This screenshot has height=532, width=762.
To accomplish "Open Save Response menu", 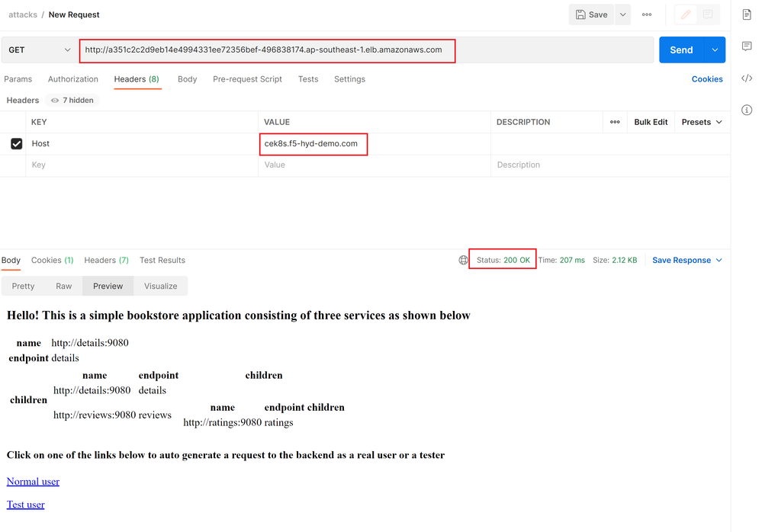I will click(x=686, y=260).
